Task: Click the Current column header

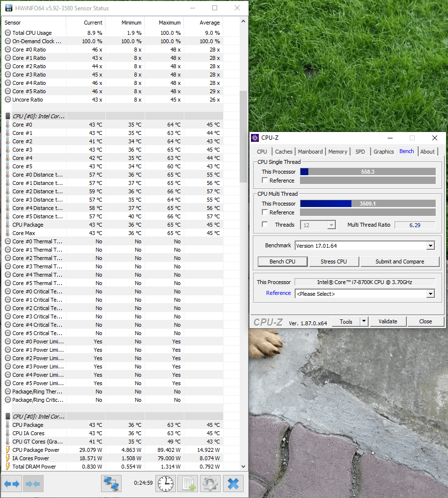Action: tap(85, 23)
